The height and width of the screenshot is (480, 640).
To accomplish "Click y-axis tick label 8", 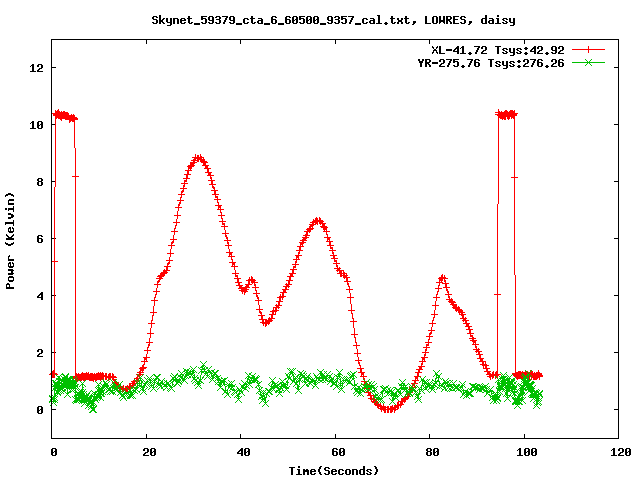I will 40,182.
